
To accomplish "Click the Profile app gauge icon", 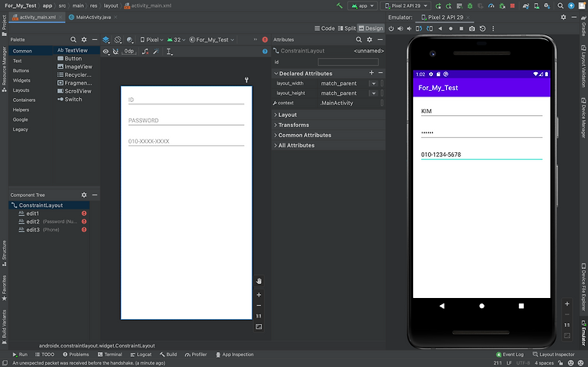I will pyautogui.click(x=491, y=6).
